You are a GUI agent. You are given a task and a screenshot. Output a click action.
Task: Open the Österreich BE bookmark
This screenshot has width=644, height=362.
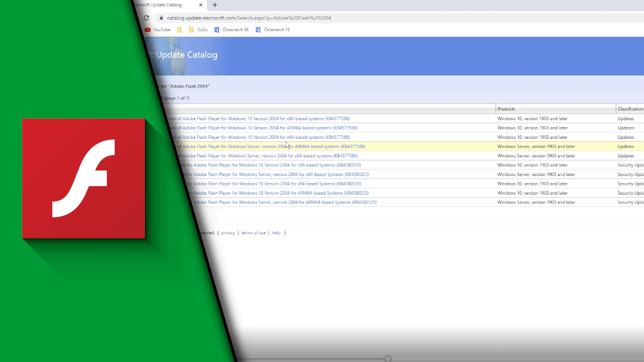(x=231, y=30)
